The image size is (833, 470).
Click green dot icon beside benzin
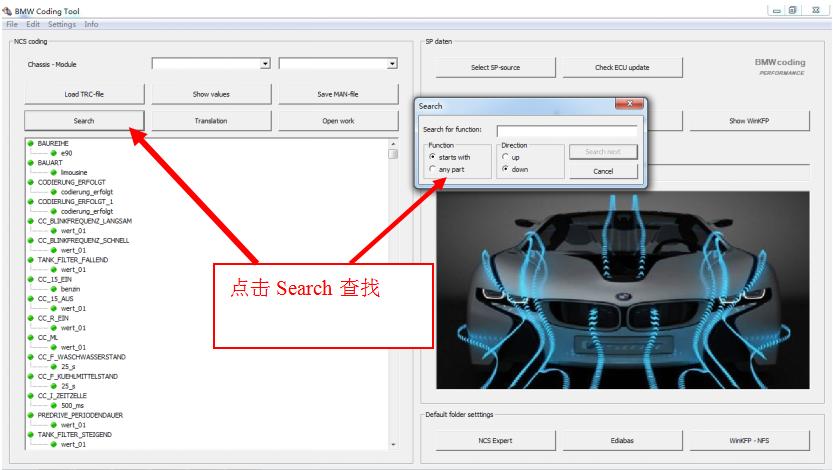(x=54, y=289)
